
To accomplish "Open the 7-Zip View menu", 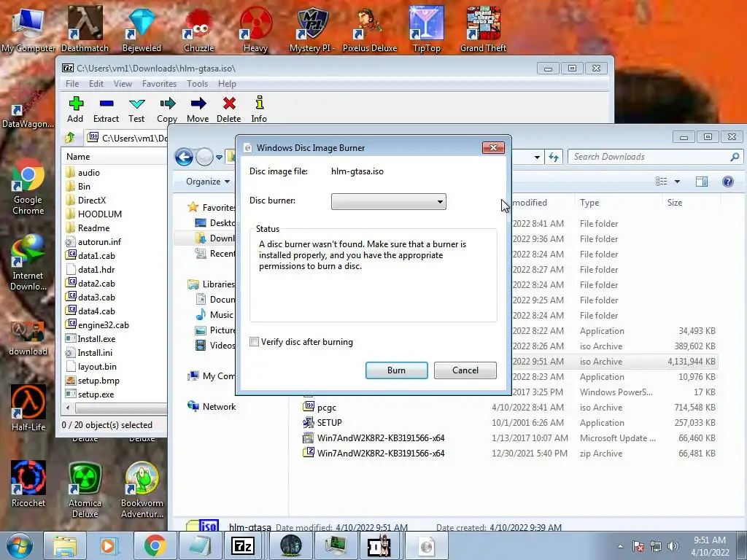I will 123,84.
